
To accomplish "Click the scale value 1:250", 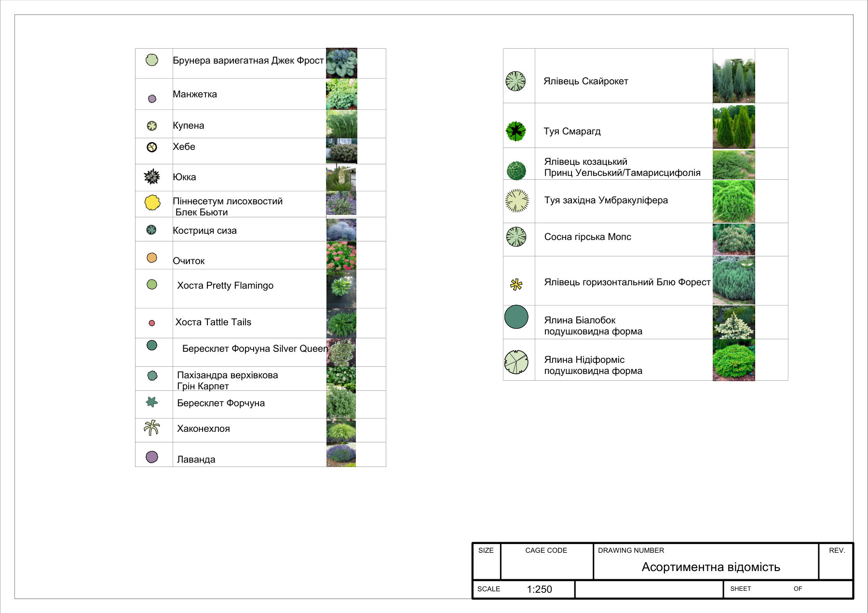I will click(x=539, y=589).
